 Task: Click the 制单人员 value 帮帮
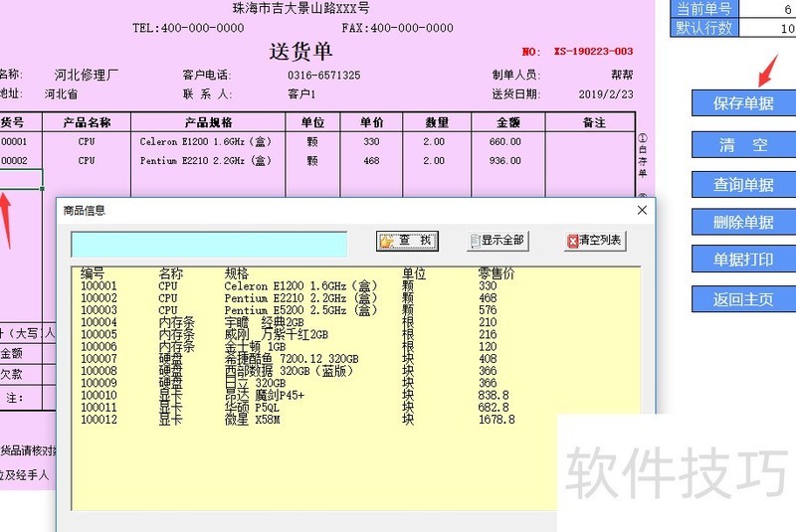coord(622,75)
